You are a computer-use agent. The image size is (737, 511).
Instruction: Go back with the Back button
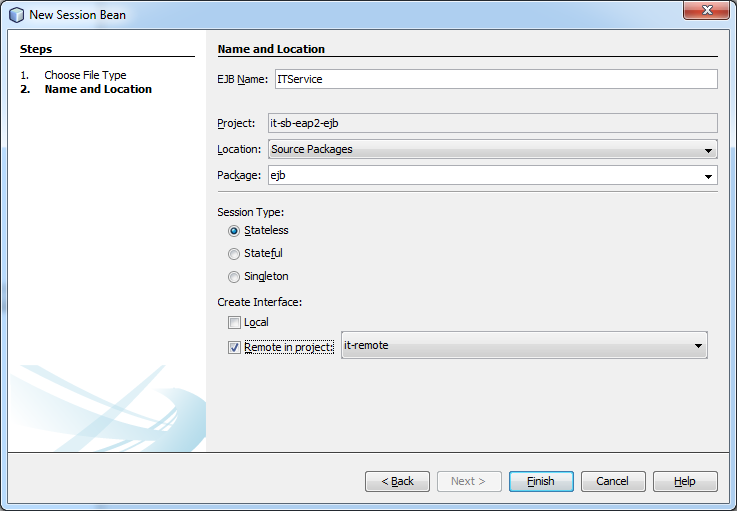[x=397, y=481]
